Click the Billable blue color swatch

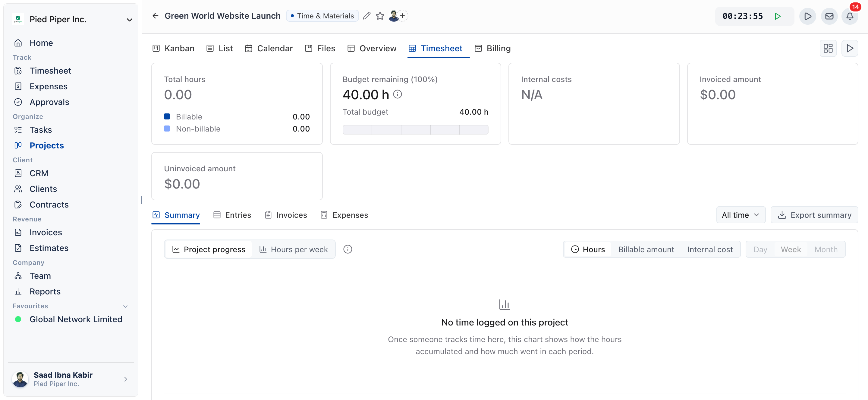point(167,117)
